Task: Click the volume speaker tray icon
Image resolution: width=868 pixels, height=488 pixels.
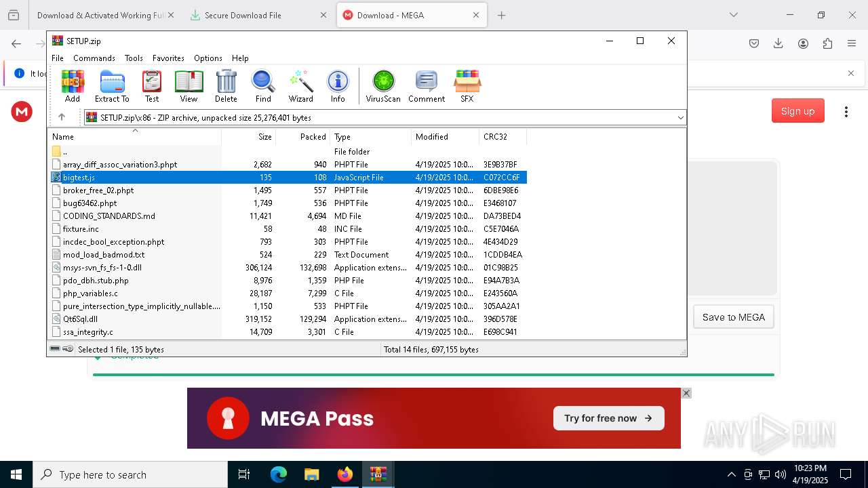Action: 781,474
